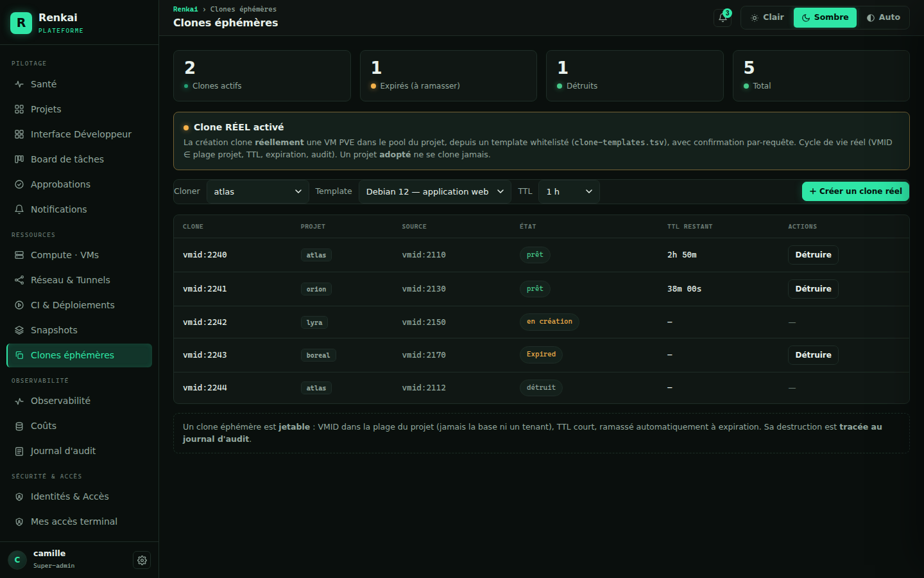Click the camille user avatar
The height and width of the screenshot is (578, 924).
click(17, 560)
